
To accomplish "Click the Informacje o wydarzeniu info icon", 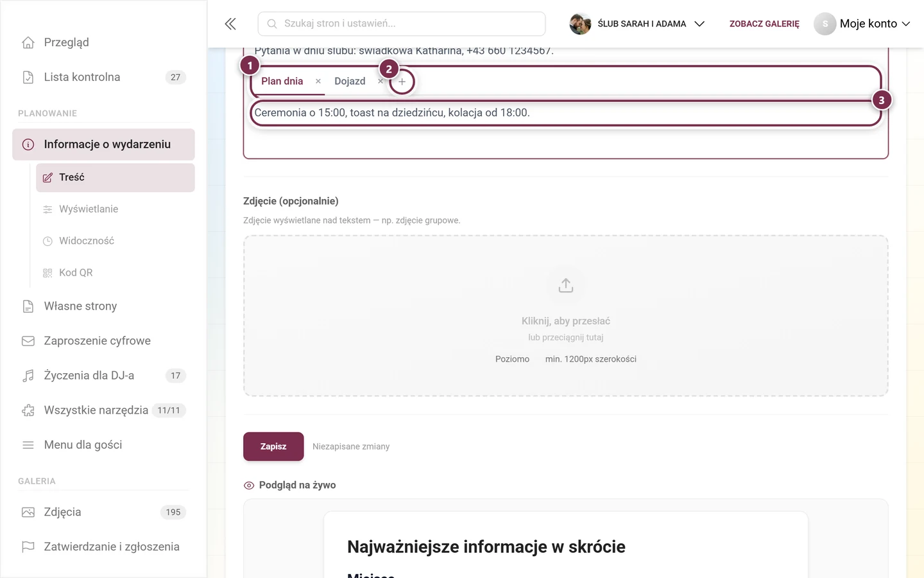I will [28, 144].
